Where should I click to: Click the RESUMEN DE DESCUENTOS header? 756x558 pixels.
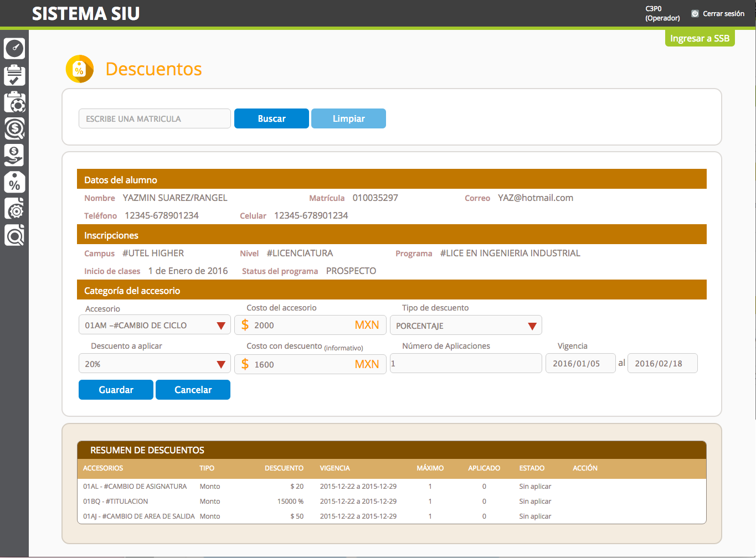[392, 450]
